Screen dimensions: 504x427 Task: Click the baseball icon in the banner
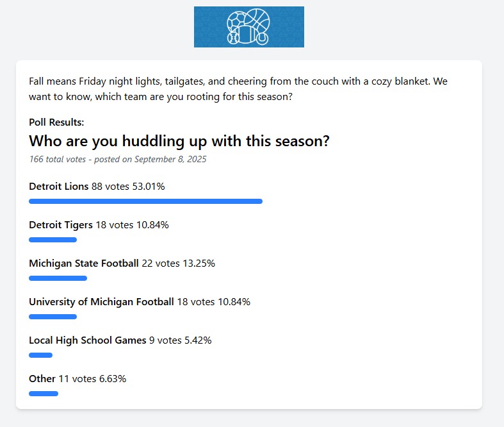coord(234,37)
